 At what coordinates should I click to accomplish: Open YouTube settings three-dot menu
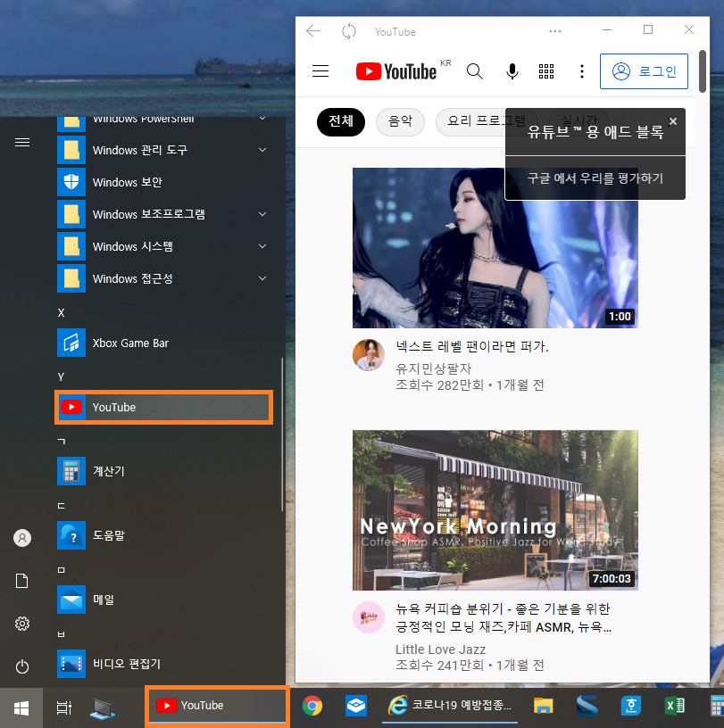tap(582, 71)
